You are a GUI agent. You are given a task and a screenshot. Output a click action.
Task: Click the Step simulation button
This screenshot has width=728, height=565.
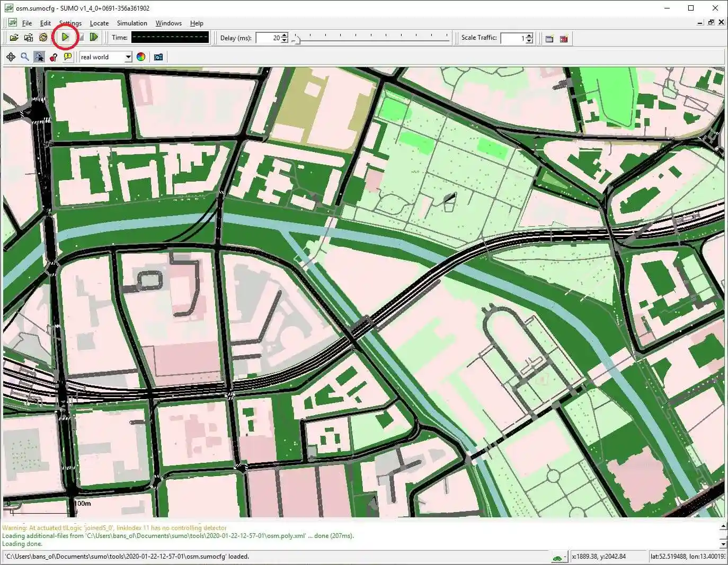pos(94,38)
